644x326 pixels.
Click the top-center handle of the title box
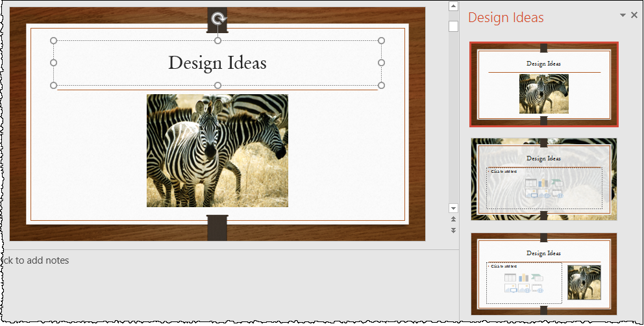(217, 40)
